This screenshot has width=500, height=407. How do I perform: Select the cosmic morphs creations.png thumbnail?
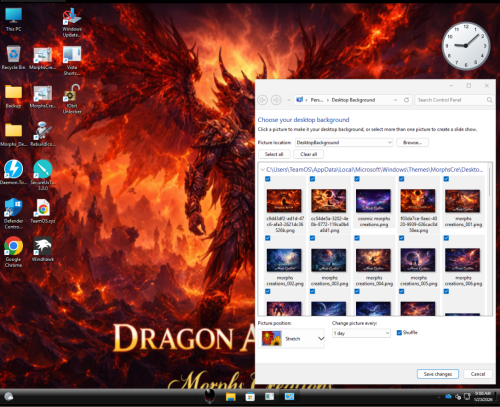click(373, 201)
